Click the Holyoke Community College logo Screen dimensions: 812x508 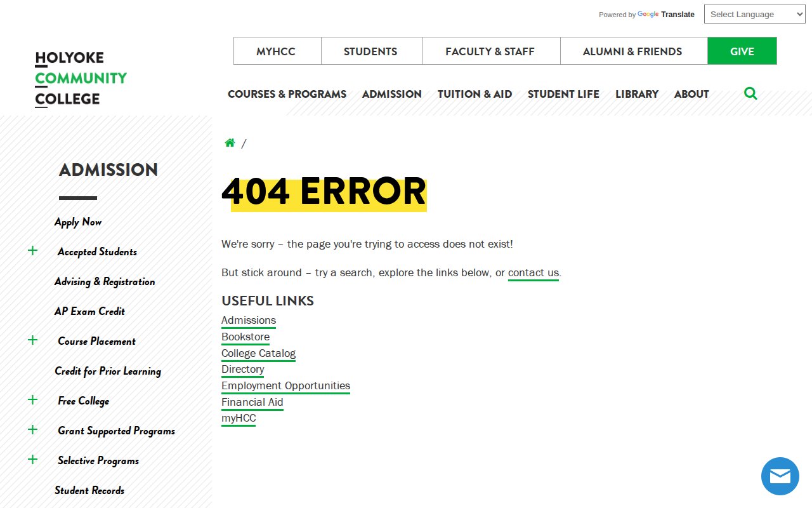[81, 79]
